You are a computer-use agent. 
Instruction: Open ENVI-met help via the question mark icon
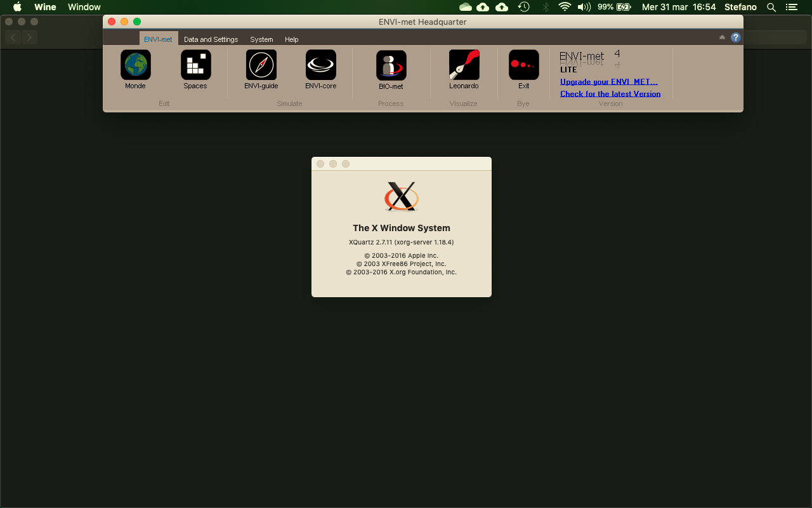(x=735, y=37)
